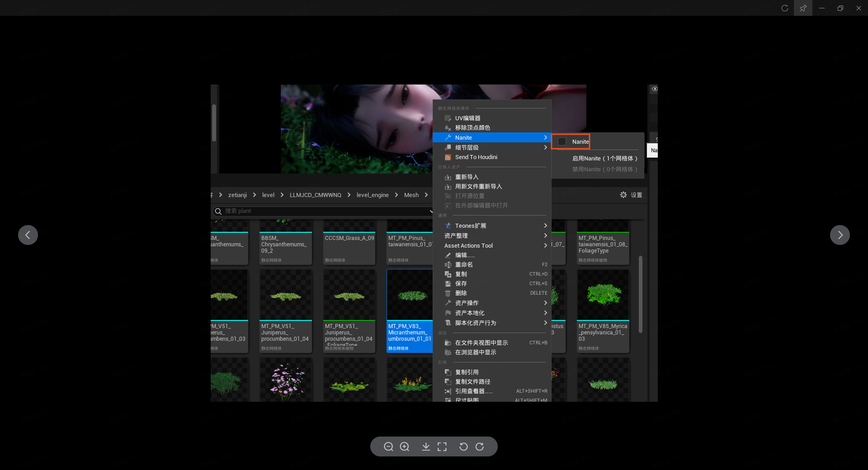868x470 pixels.
Task: Rotate image clockwise
Action: click(x=480, y=446)
